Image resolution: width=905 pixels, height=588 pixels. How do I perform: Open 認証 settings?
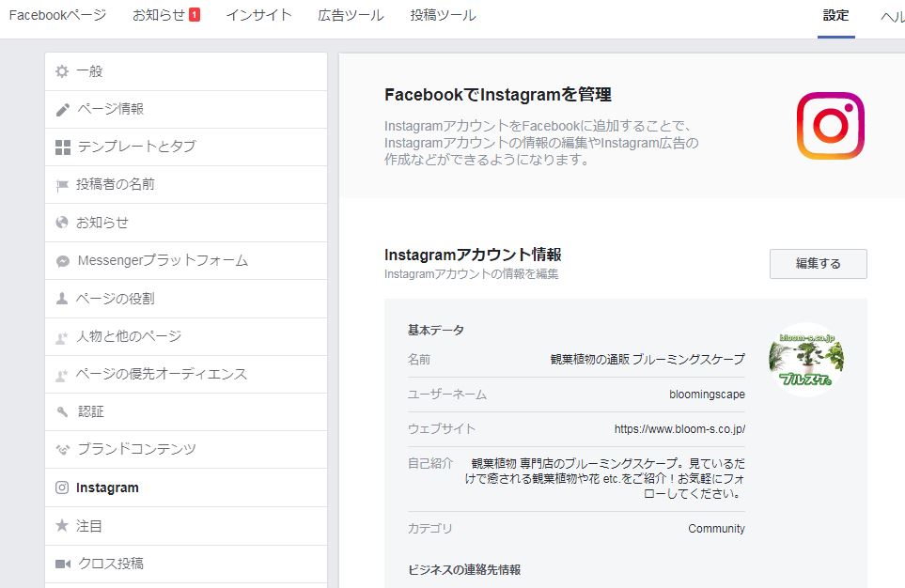(x=186, y=412)
